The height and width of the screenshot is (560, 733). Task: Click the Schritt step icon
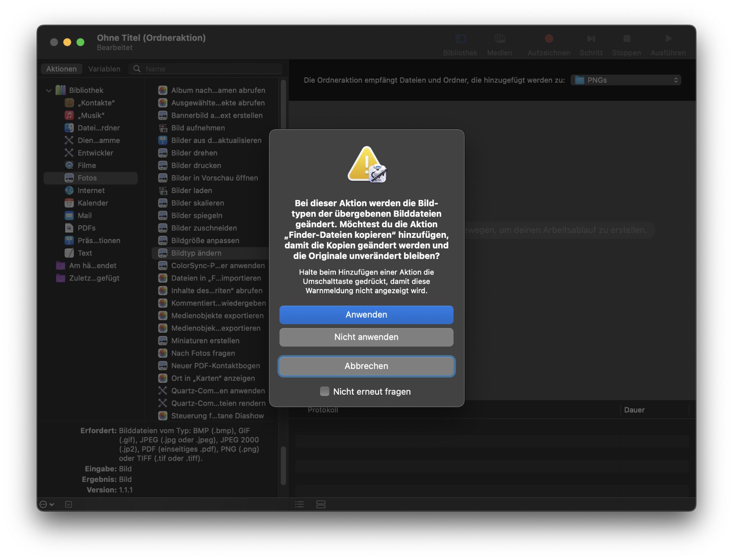point(590,39)
